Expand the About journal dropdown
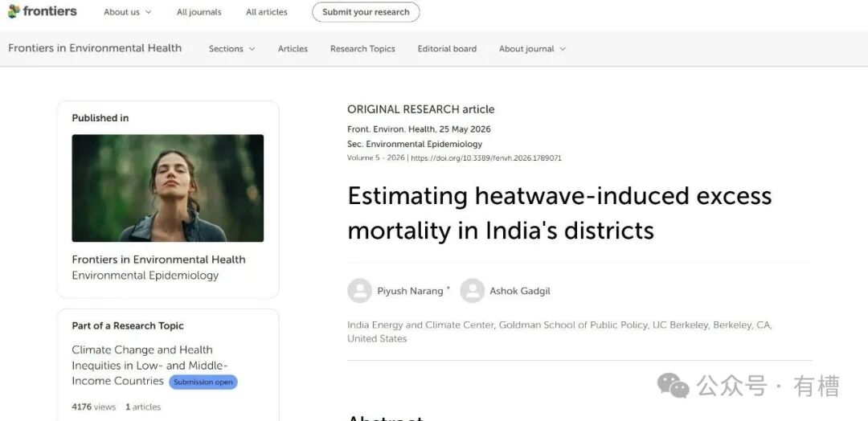 click(x=533, y=49)
